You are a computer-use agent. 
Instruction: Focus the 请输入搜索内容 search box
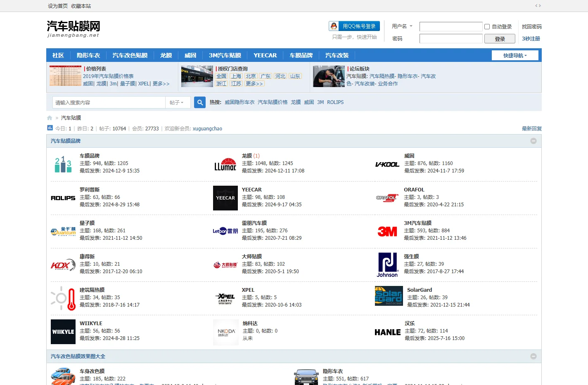(x=109, y=102)
